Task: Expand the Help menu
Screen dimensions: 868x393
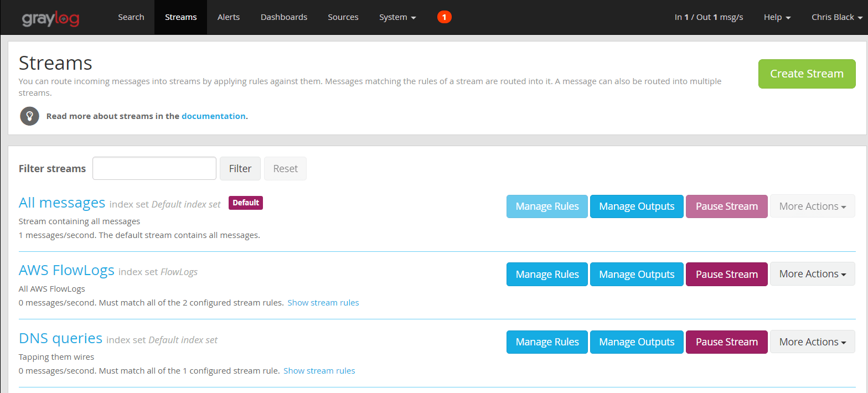Action: 777,17
